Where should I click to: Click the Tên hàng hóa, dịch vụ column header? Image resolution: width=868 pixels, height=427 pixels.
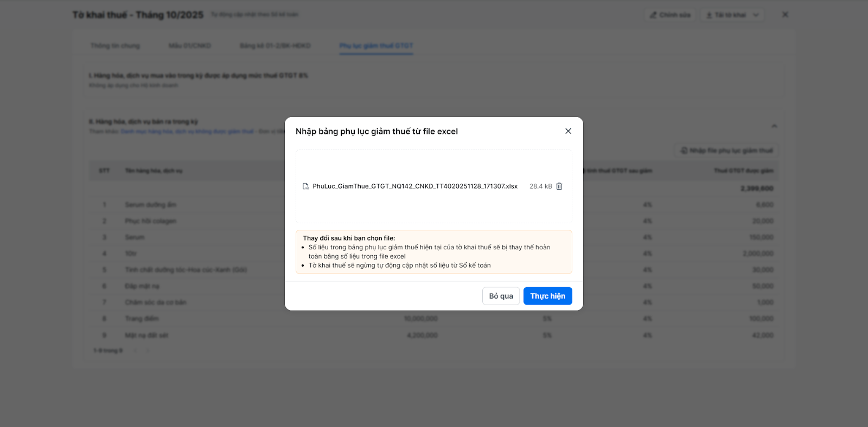154,171
